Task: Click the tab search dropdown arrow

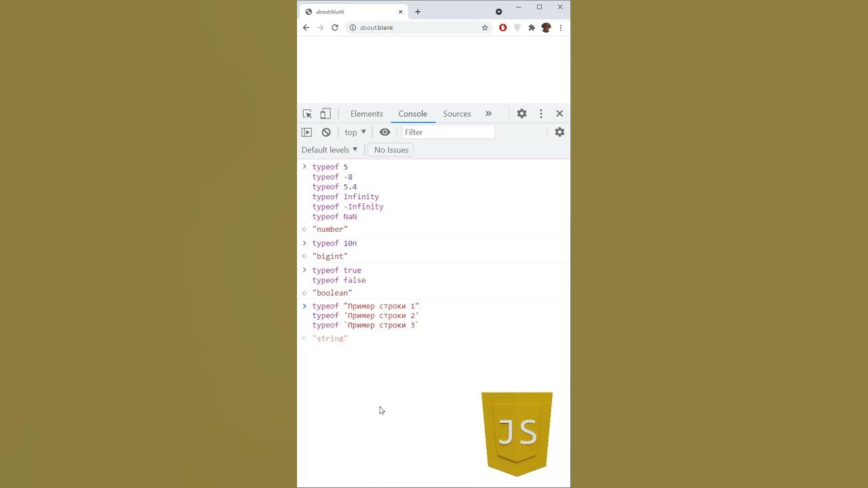Action: (498, 12)
